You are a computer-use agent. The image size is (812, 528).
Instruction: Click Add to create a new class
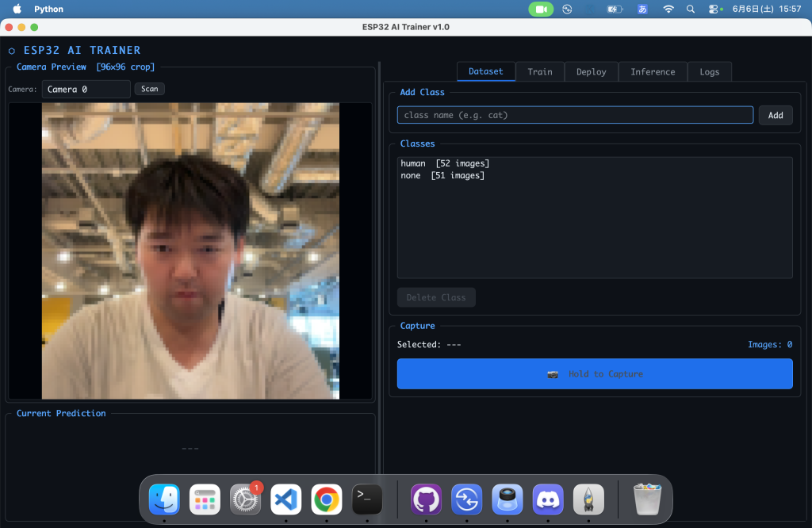[776, 115]
